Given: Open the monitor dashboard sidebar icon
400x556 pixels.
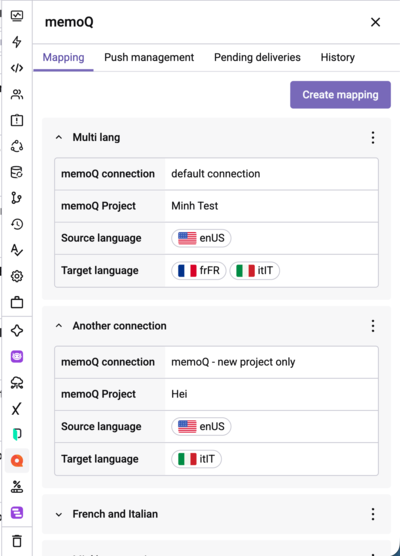Looking at the screenshot, I should tap(17, 16).
